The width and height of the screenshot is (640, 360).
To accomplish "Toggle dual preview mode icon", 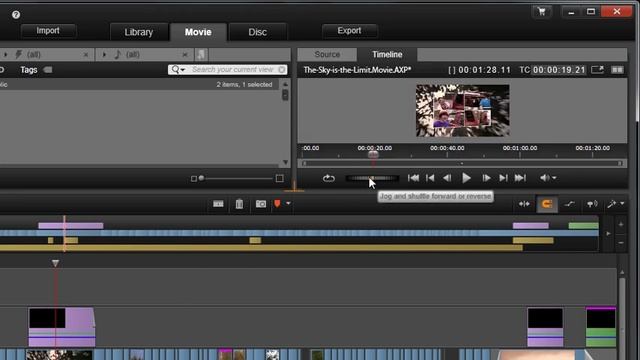I will 617,70.
